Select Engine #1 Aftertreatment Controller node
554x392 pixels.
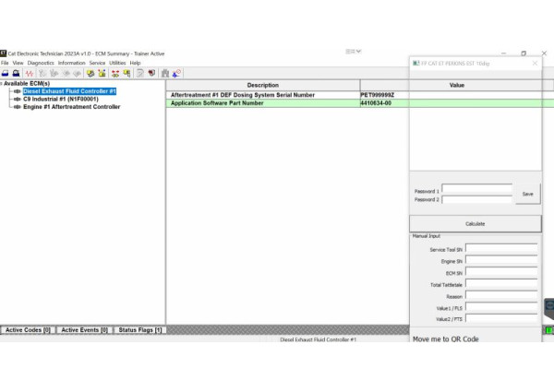pyautogui.click(x=71, y=107)
